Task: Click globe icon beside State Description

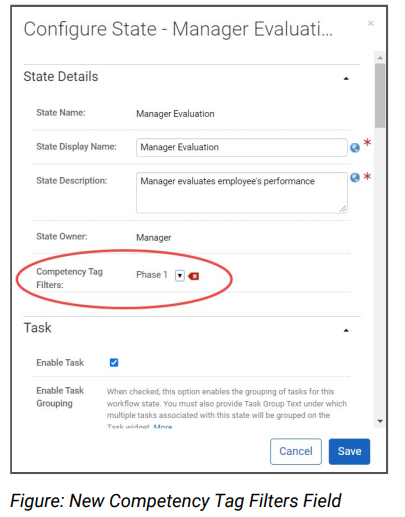Action: pos(355,177)
